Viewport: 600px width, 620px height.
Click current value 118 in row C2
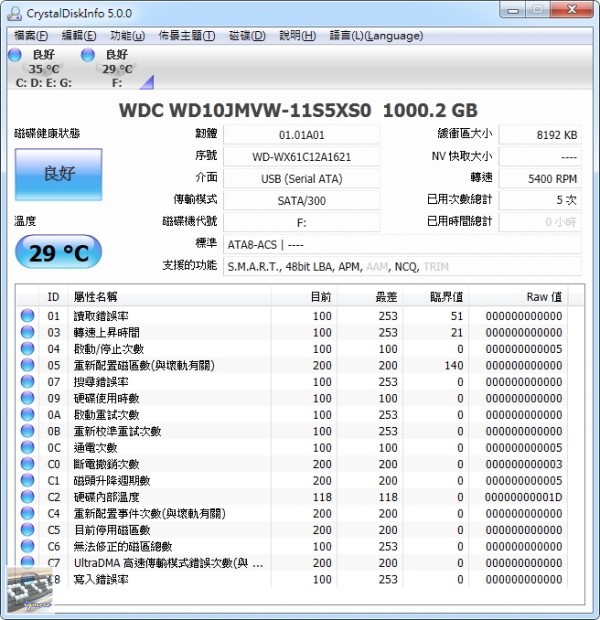click(322, 497)
